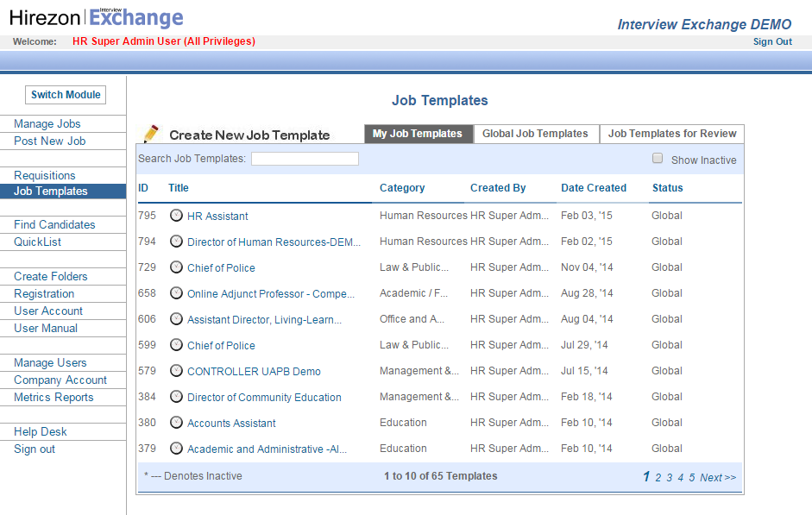This screenshot has height=515, width=812.
Task: Open Chief of Police template ID 599
Action: pos(221,346)
